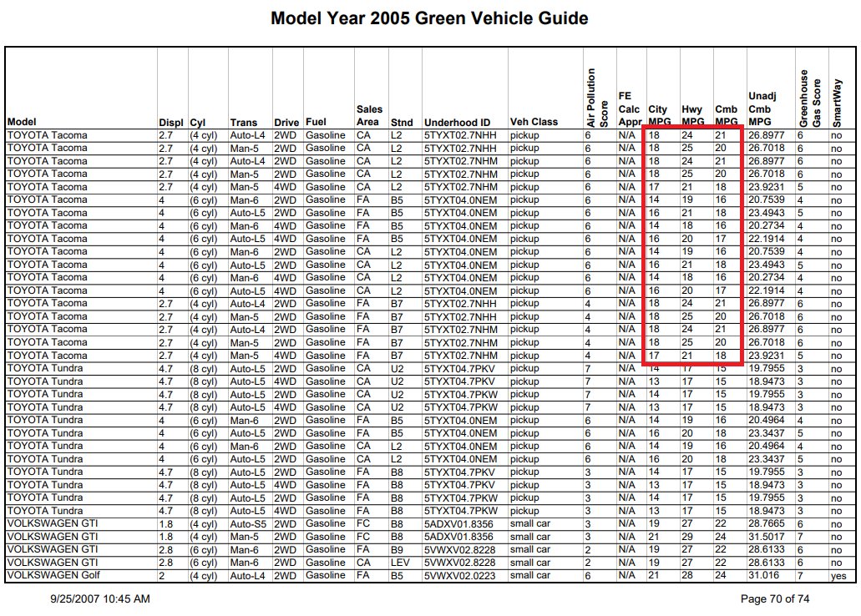The height and width of the screenshot is (616, 861).
Task: Click the highway MPG value 29
Action: pos(687,537)
